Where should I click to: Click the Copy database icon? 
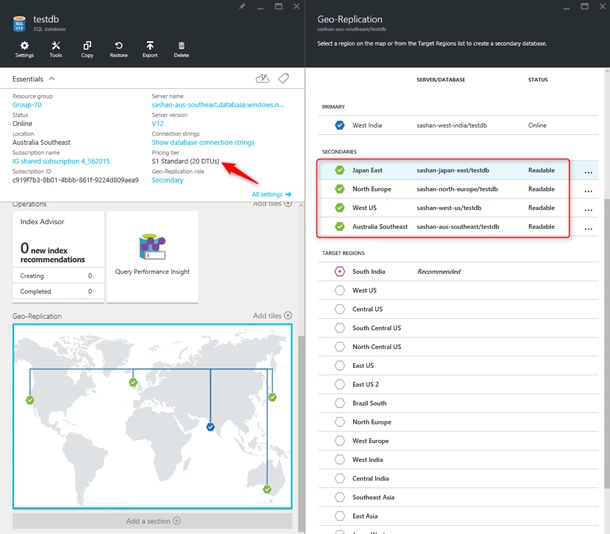tap(87, 49)
